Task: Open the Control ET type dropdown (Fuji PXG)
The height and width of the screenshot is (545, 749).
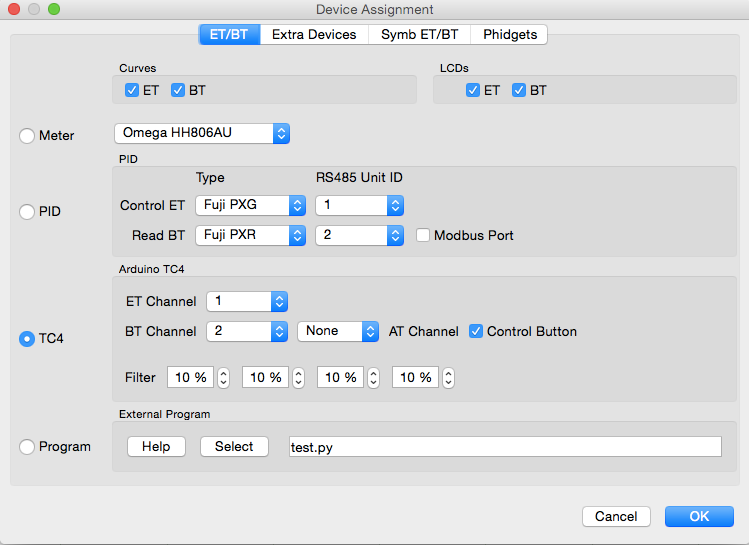Action: 250,205
